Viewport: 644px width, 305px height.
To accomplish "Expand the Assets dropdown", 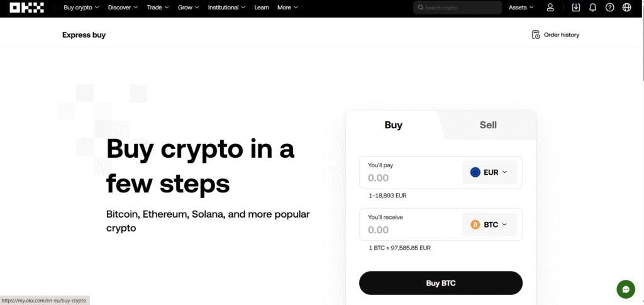I will click(x=521, y=8).
